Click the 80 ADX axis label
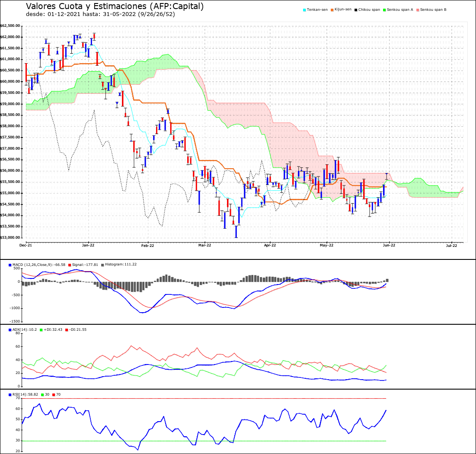This screenshot has height=454, width=476. point(18,333)
